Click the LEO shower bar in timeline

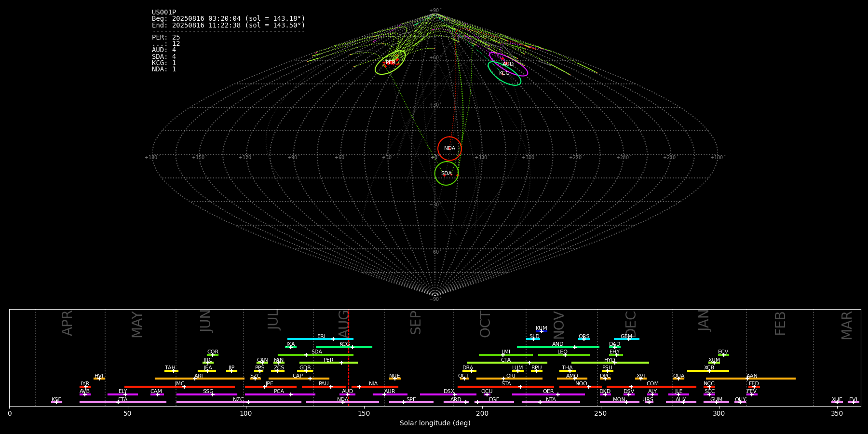tap(564, 355)
